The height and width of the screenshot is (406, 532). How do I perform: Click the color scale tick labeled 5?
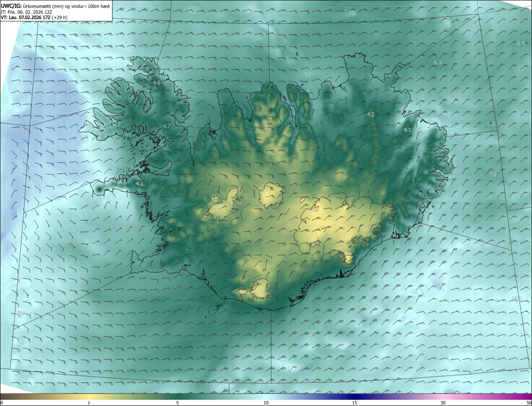[x=177, y=403]
